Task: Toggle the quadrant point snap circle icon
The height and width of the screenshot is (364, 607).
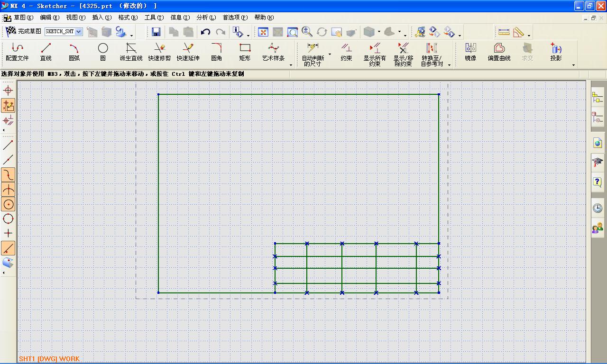Action: click(8, 218)
